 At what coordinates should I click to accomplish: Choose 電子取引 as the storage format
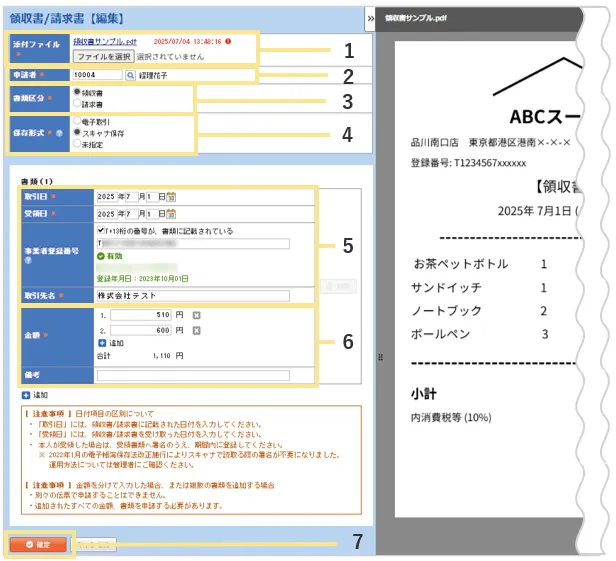(78, 121)
